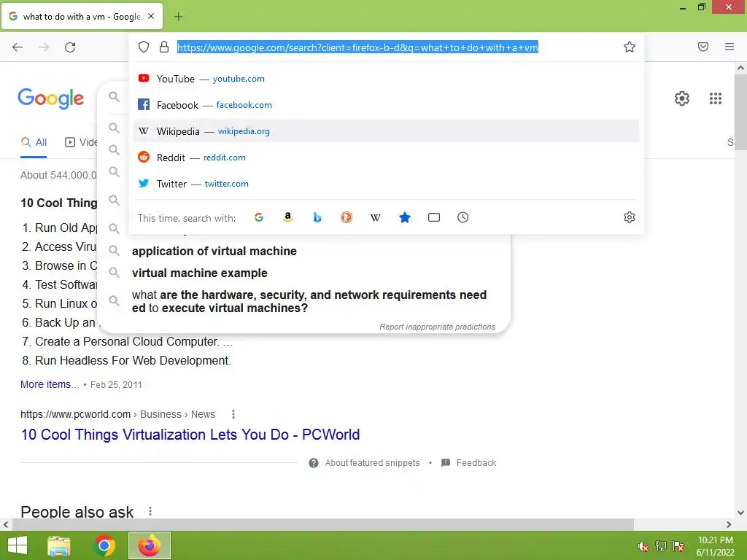Open three-dot menu beside People also ask
This screenshot has height=560, width=747.
(x=150, y=511)
